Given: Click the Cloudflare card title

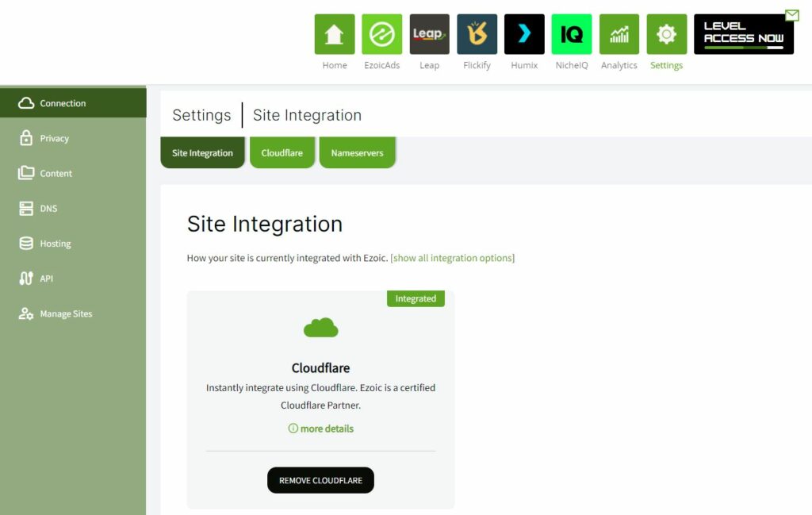Looking at the screenshot, I should pos(320,368).
